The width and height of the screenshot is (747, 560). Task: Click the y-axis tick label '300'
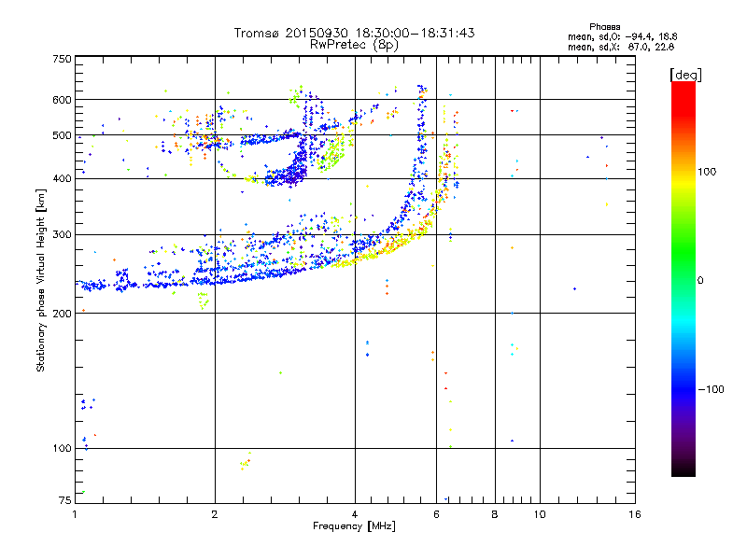point(62,235)
